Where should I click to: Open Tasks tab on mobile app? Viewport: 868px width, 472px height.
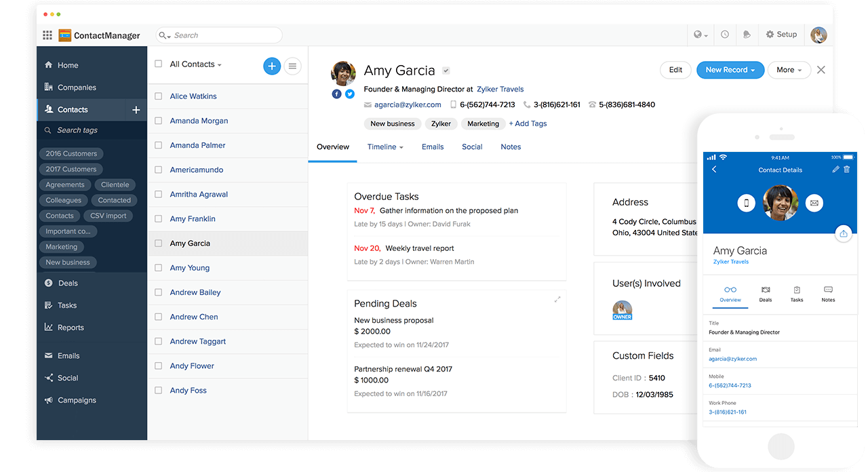click(797, 294)
